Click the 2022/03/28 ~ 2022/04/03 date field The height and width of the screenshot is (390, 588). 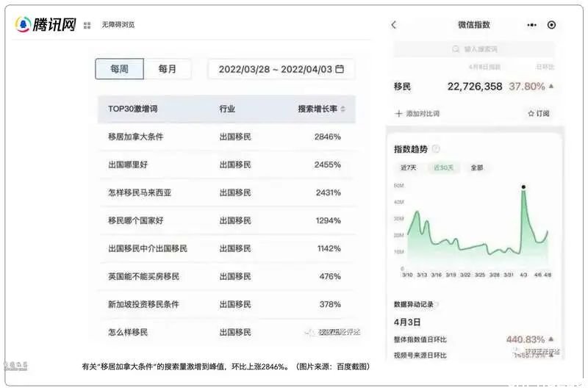pos(281,69)
